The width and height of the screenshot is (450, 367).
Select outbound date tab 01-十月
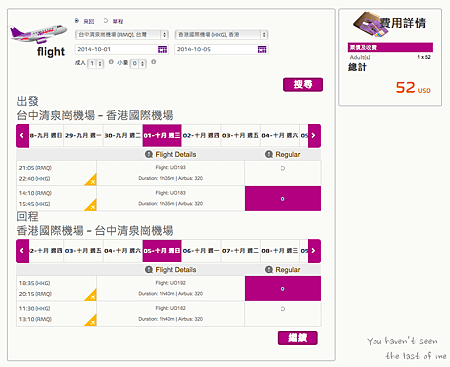coord(162,136)
